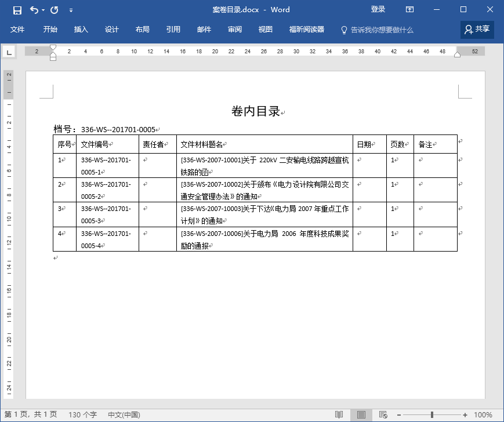Select the Web Layout view icon
This screenshot has height=422, width=504.
383,414
